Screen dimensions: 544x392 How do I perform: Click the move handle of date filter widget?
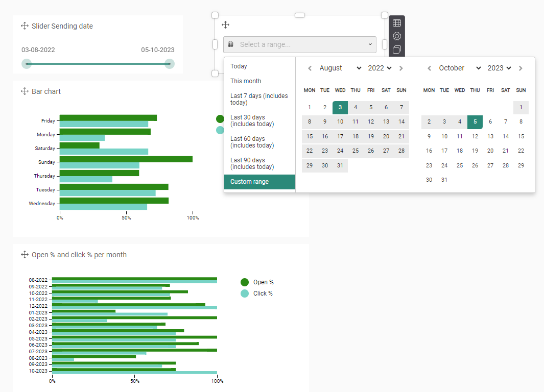(225, 24)
